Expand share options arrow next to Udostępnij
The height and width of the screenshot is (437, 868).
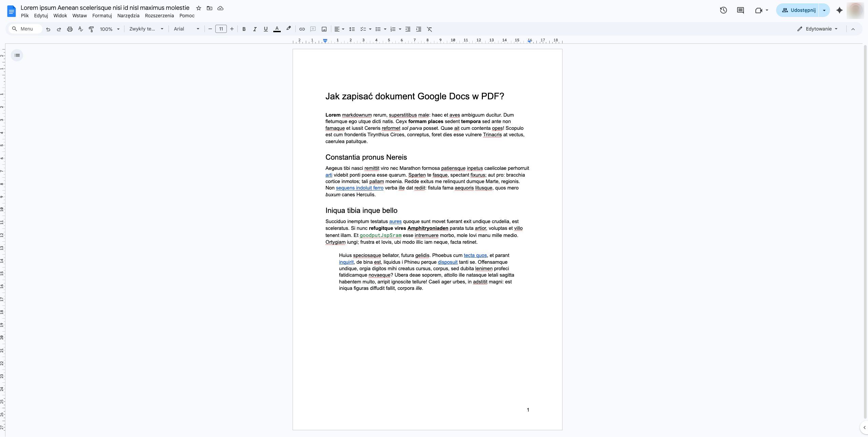pos(824,10)
